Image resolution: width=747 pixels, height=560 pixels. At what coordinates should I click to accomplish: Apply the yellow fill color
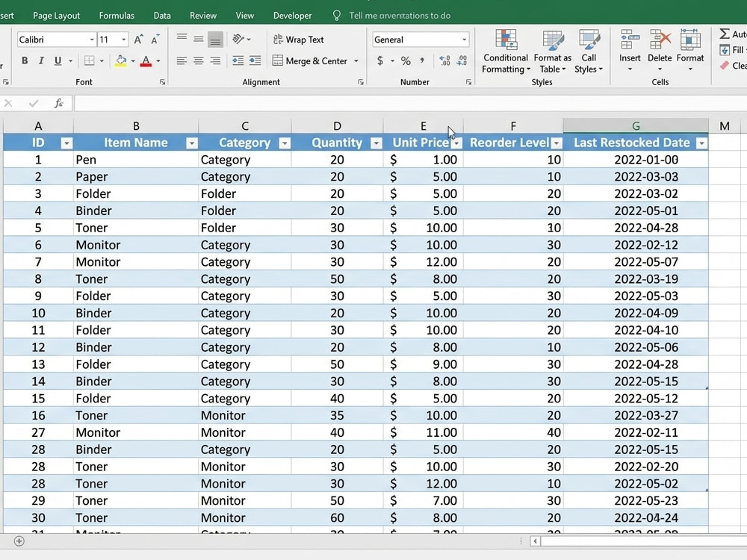click(120, 60)
